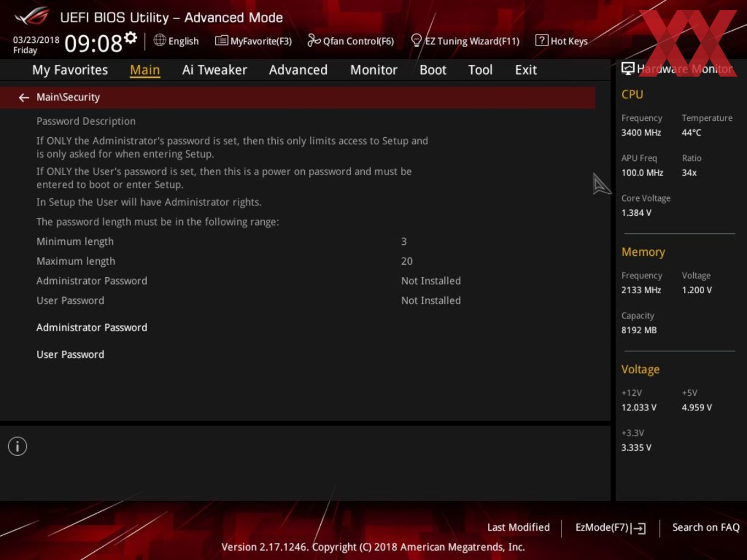Click the back arrow beside Main\Security
The height and width of the screenshot is (560, 747).
[24, 97]
